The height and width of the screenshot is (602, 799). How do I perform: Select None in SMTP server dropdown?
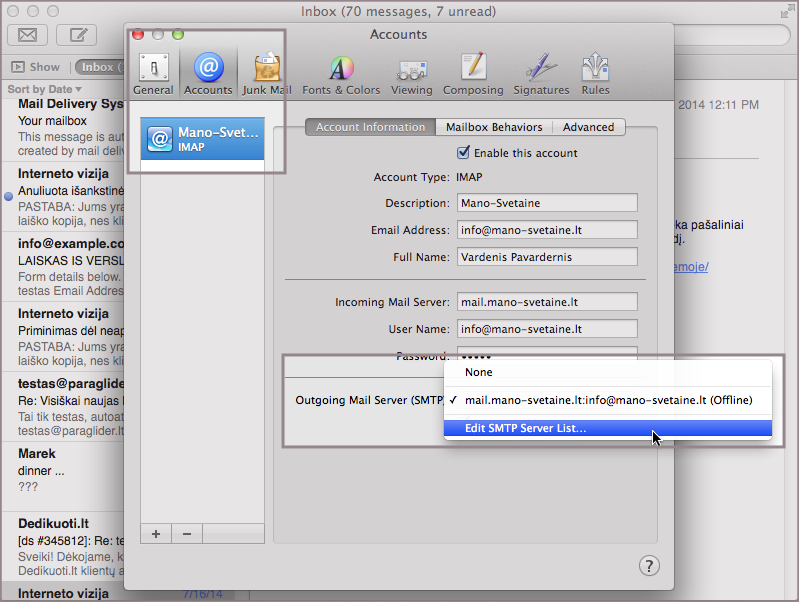point(478,372)
